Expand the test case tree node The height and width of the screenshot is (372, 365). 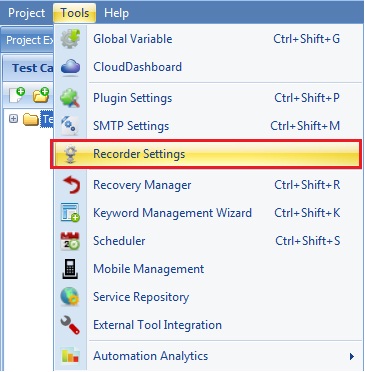click(x=13, y=119)
